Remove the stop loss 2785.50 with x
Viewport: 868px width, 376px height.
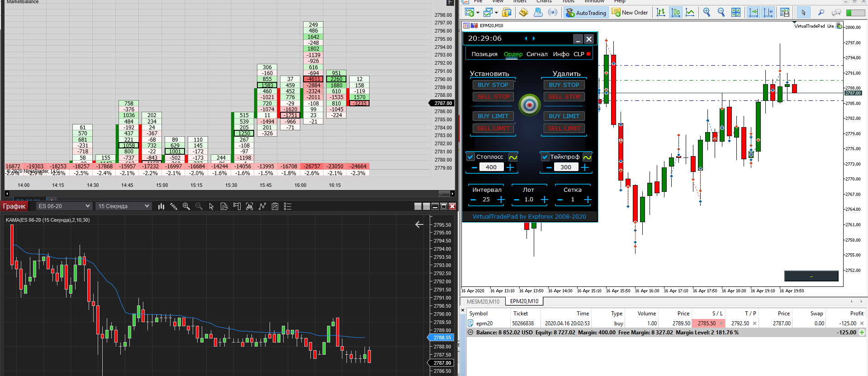pos(721,324)
